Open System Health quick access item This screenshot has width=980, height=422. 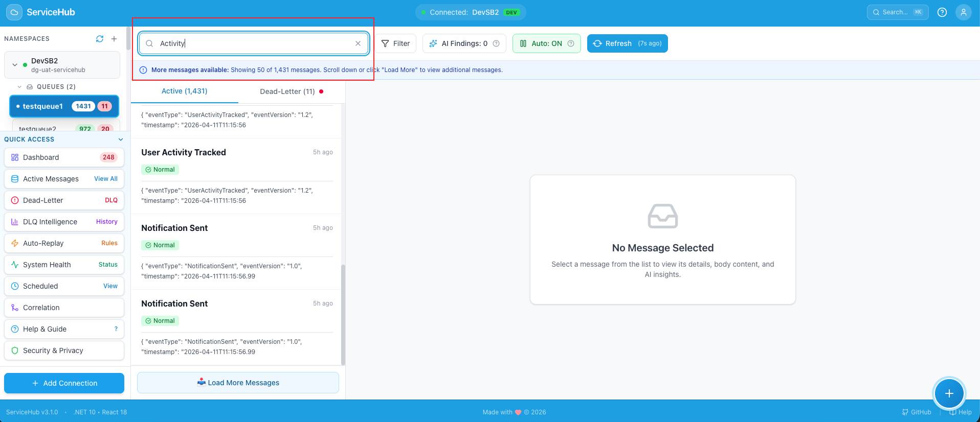pyautogui.click(x=64, y=265)
